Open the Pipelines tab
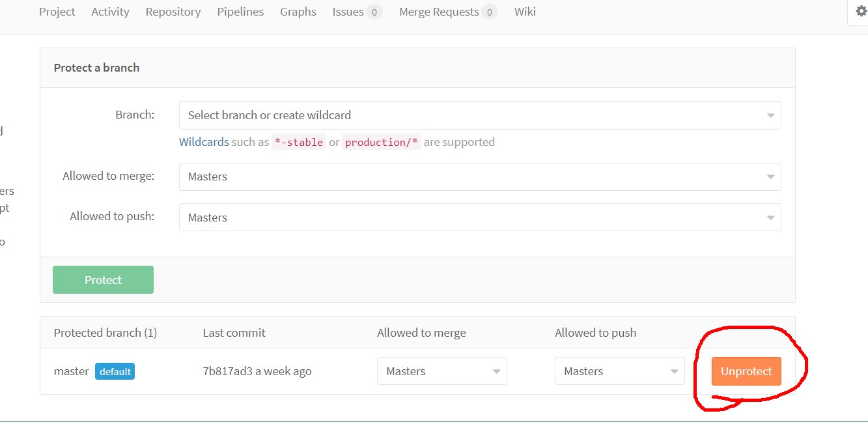This screenshot has height=424, width=868. (x=240, y=12)
